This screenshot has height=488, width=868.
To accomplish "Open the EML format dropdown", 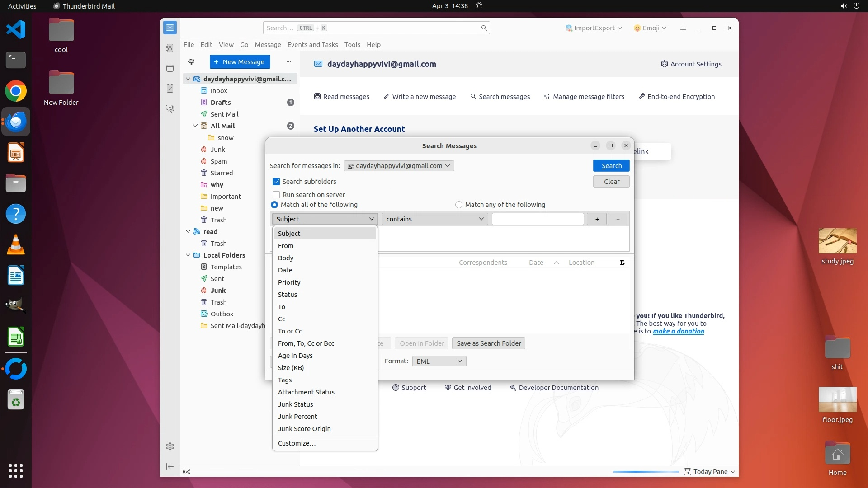I will (x=439, y=361).
